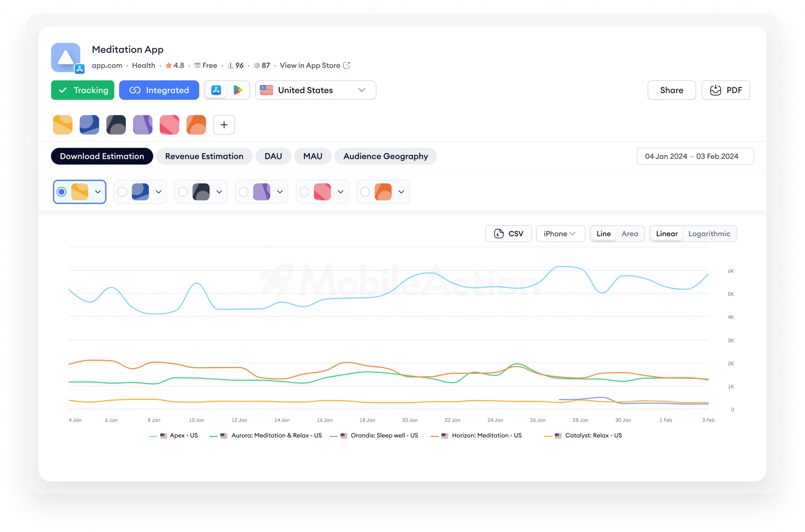Select the blue app radio button
The image size is (805, 532).
(122, 192)
